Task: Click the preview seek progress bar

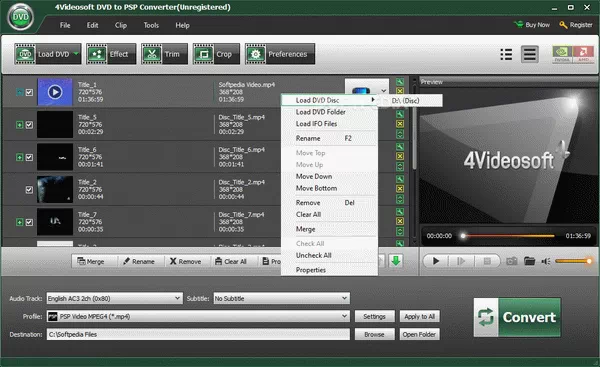Action: pyautogui.click(x=508, y=236)
